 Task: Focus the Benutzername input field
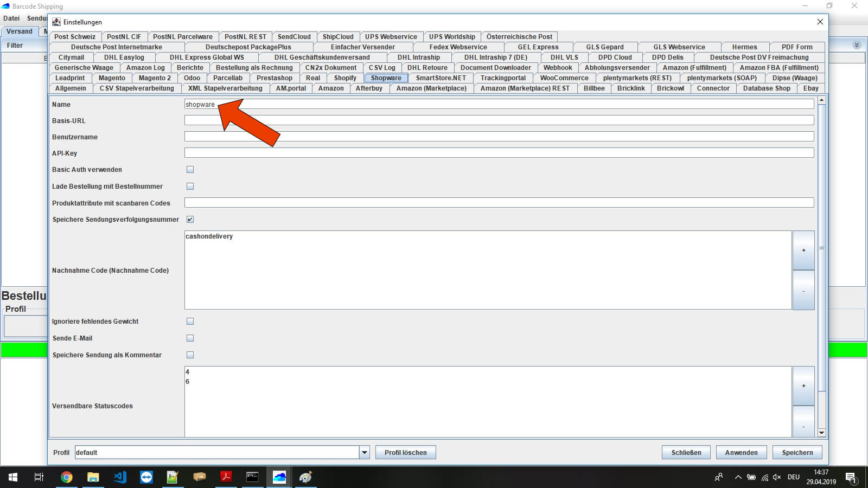[x=499, y=137]
